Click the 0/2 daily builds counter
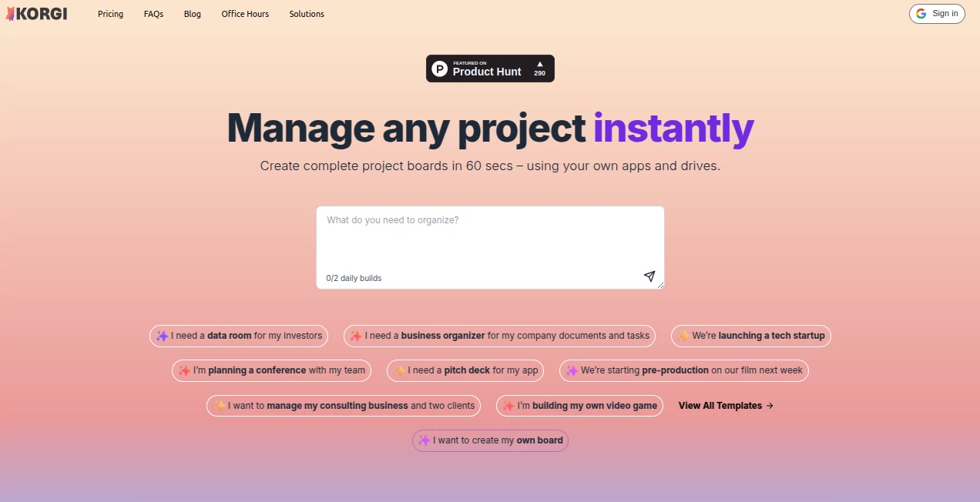 point(354,278)
